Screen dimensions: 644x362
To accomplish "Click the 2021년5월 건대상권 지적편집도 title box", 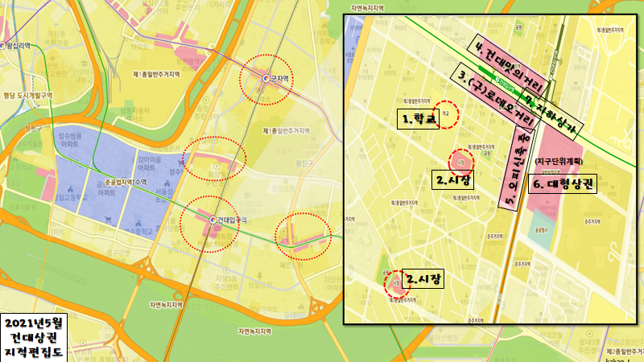I will point(34,338).
